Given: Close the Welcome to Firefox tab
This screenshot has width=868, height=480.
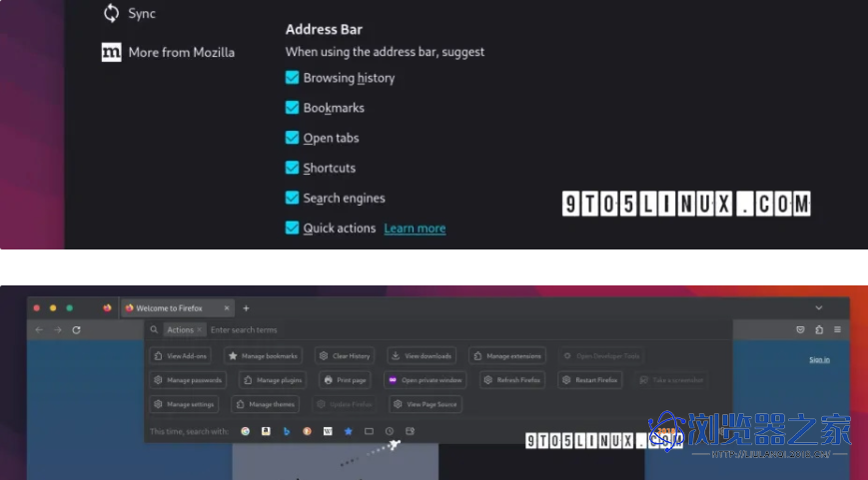Looking at the screenshot, I should (227, 308).
